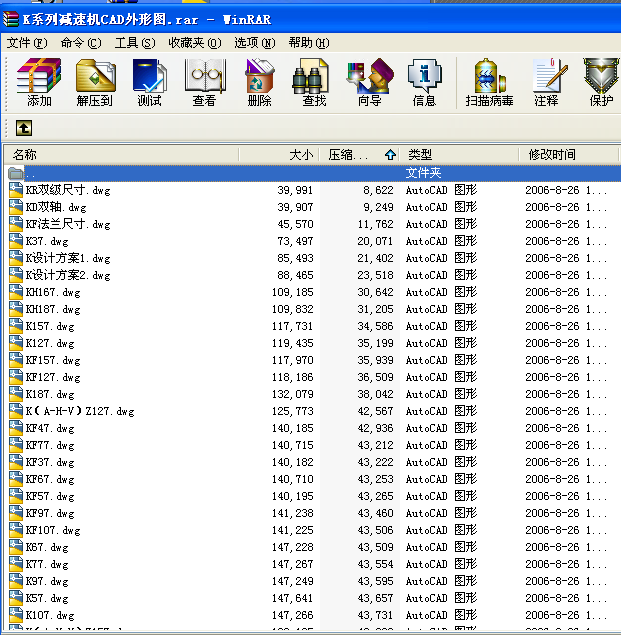
Task: Click file icon of K187.dwg
Action: tap(16, 394)
